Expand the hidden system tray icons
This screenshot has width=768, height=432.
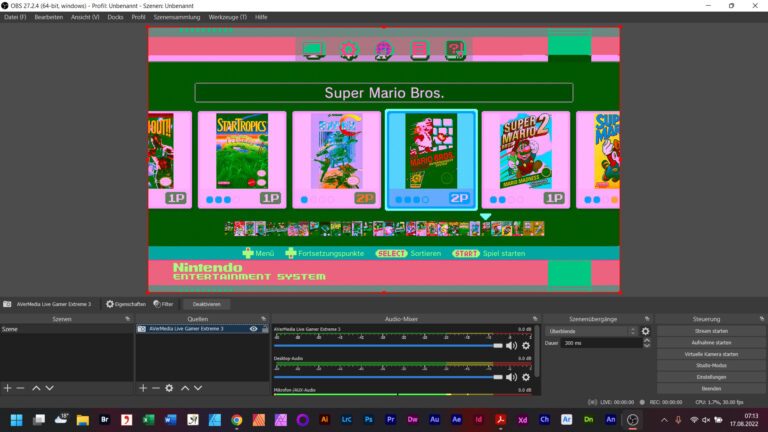(x=664, y=420)
